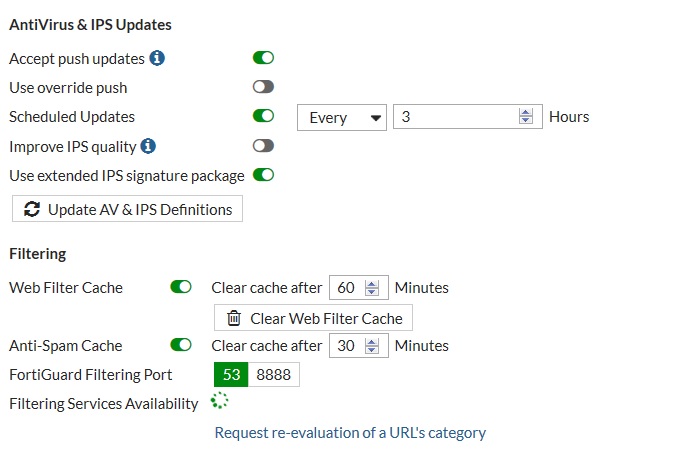The height and width of the screenshot is (456, 685).
Task: Enable the Use override push switch
Action: (x=264, y=87)
